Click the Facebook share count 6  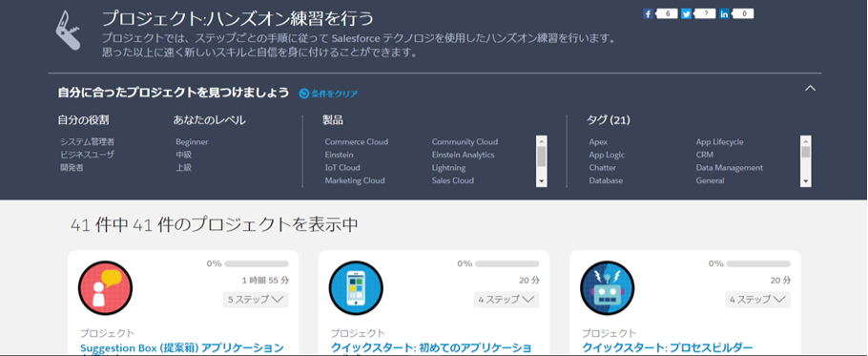(x=667, y=14)
